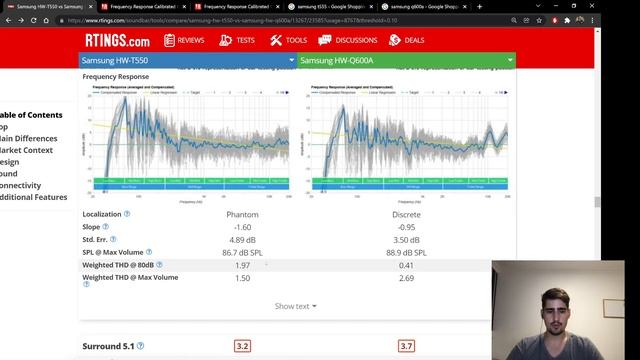Open the extensions puzzle icon

tap(567, 20)
